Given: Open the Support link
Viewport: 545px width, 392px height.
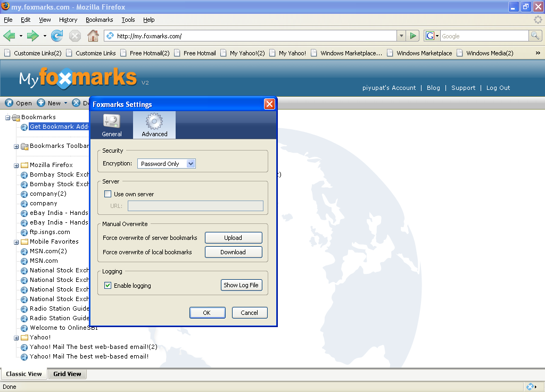Looking at the screenshot, I should pos(464,88).
